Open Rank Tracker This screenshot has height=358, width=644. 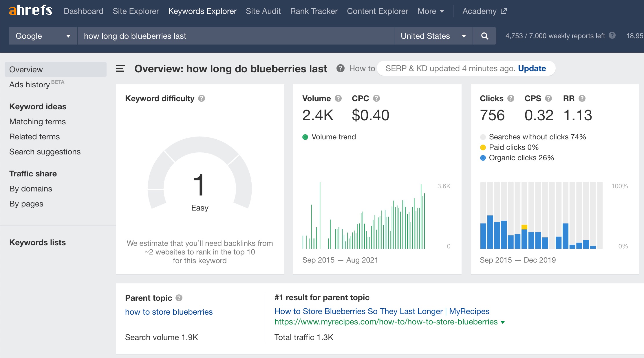click(314, 11)
